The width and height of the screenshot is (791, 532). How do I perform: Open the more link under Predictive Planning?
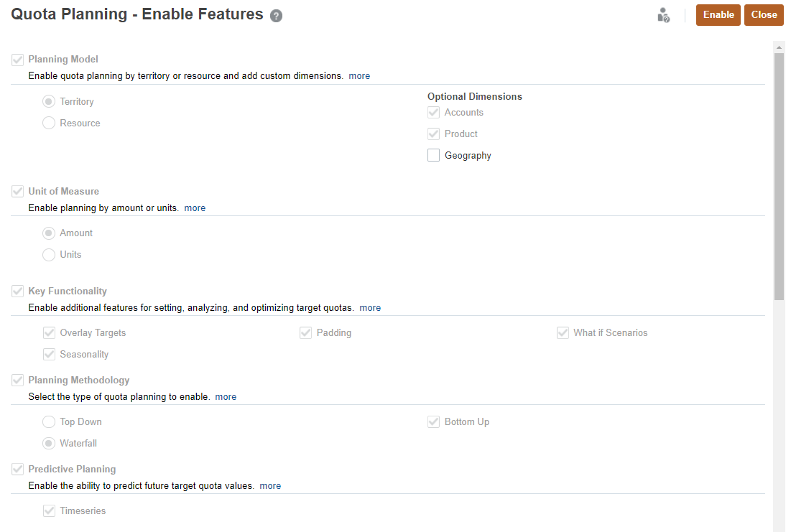tap(270, 485)
